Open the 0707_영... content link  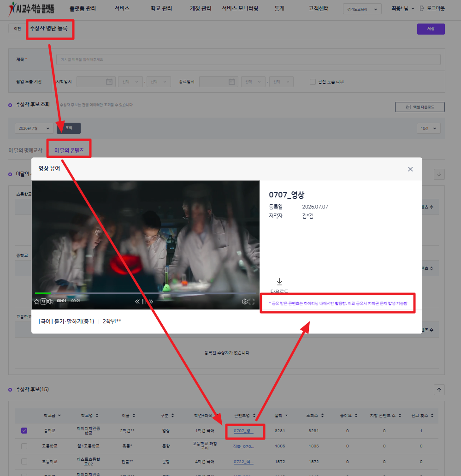[243, 431]
